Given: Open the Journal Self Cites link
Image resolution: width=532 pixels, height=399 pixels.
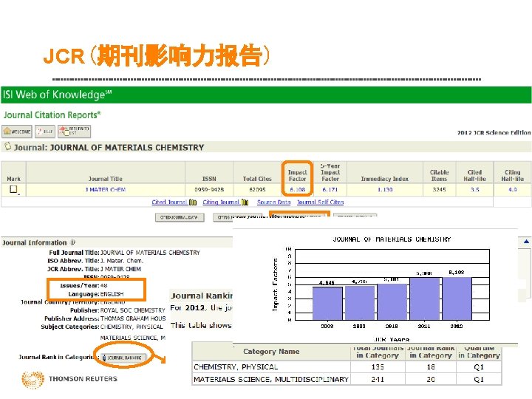Looking at the screenshot, I should [320, 202].
